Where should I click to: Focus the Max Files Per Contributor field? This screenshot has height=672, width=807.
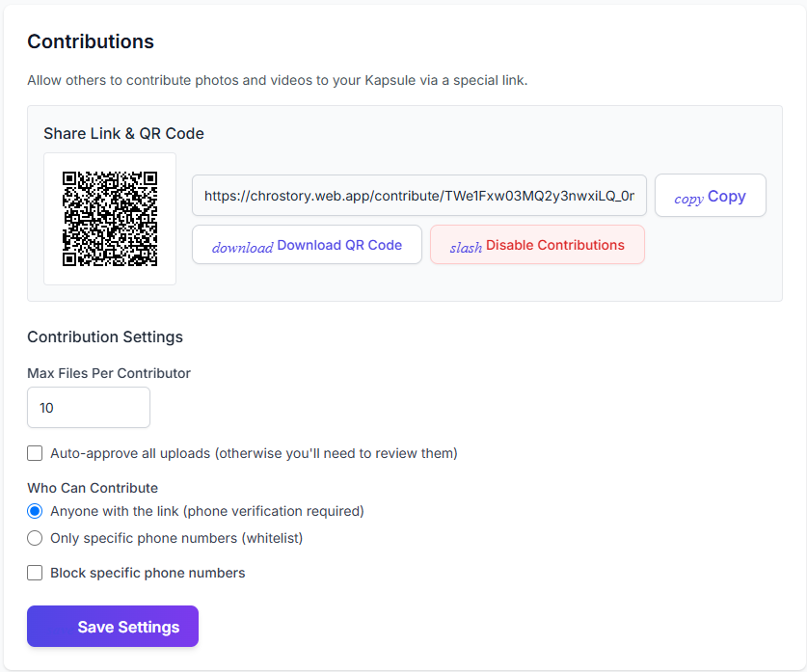(x=89, y=408)
